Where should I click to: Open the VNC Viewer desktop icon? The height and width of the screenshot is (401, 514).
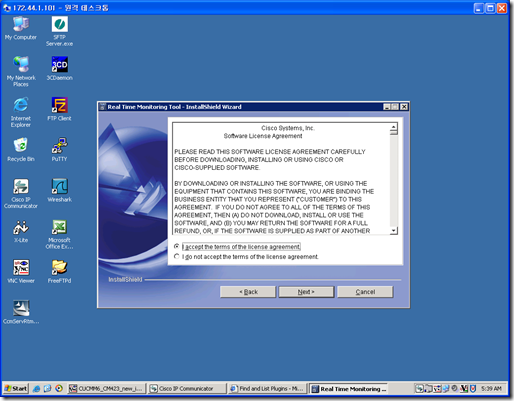click(21, 271)
